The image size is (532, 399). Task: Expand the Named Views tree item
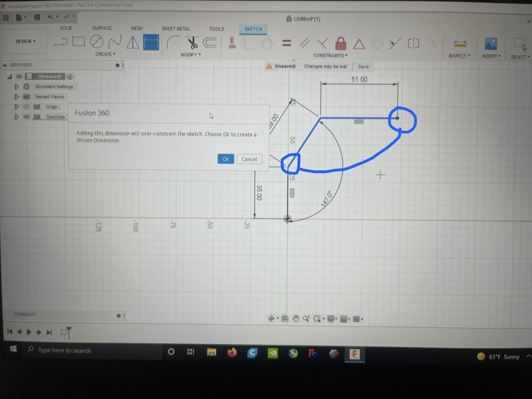pyautogui.click(x=17, y=97)
